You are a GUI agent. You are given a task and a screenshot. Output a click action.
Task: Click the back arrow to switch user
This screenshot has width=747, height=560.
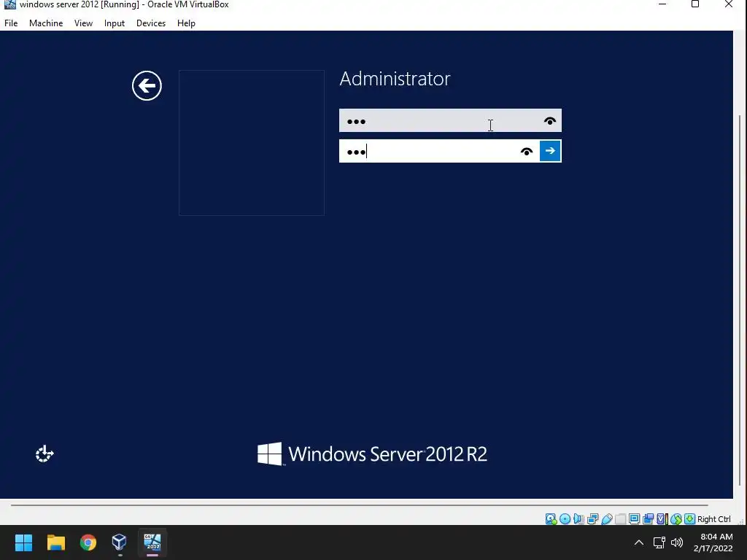(147, 86)
